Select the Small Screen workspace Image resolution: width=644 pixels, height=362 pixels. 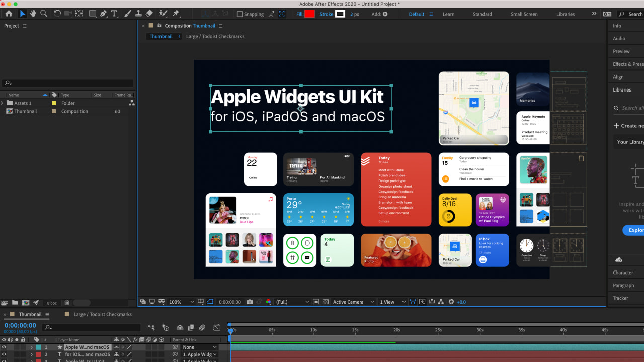click(524, 14)
